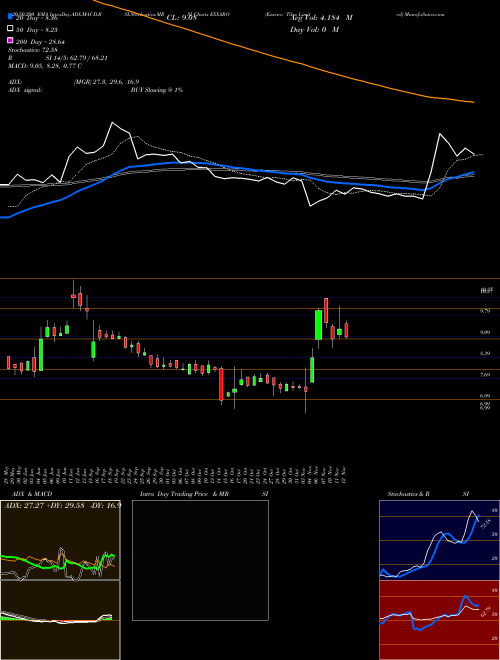Click the '(MGR) 27.3, 29.6, 16.9' ADX values
Viewport: 500px width, 660px height.
point(106,82)
